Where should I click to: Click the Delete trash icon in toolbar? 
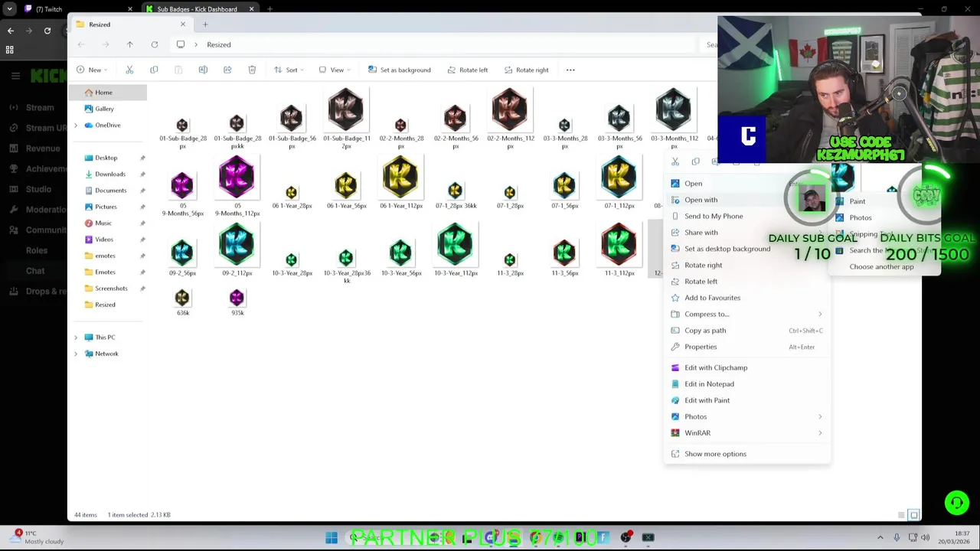252,70
